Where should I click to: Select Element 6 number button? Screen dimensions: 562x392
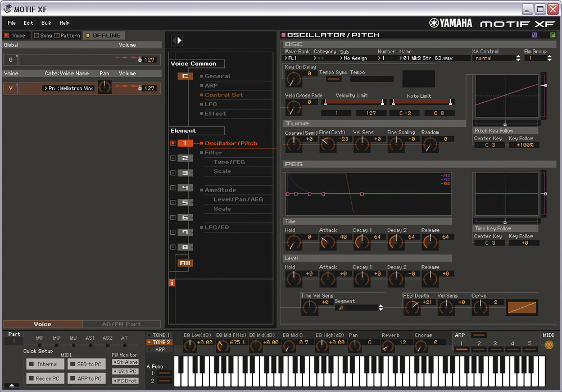tap(185, 217)
